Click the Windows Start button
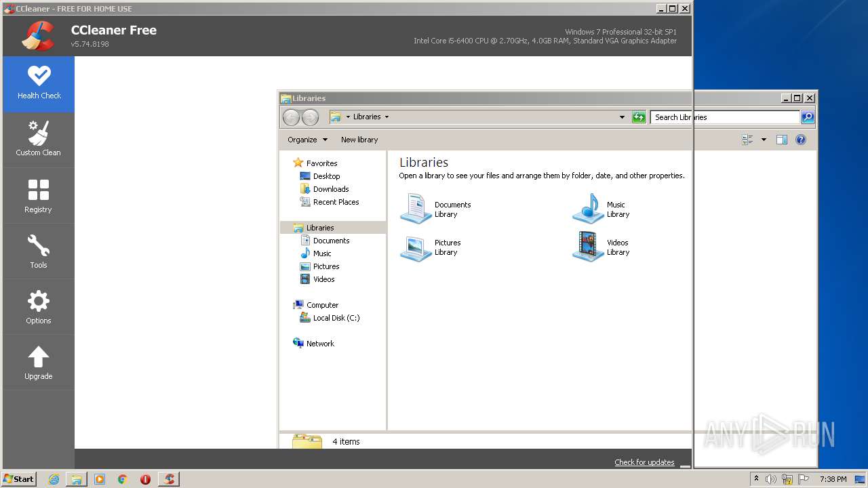 19,479
